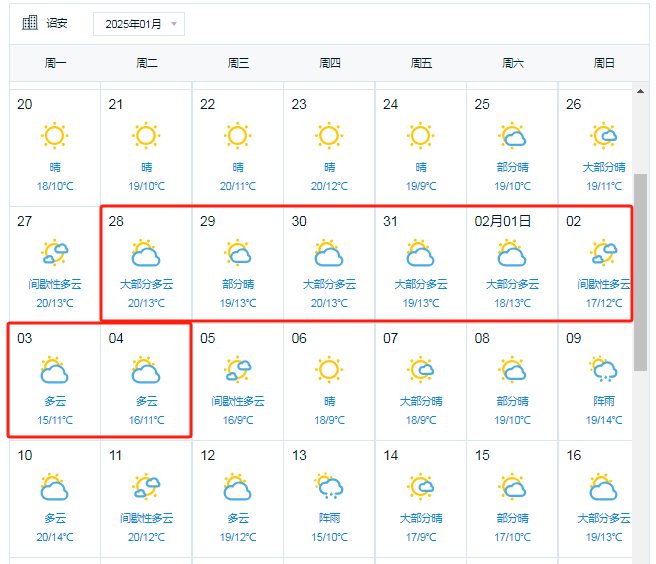Click the sunny icon for day 22

(x=238, y=136)
